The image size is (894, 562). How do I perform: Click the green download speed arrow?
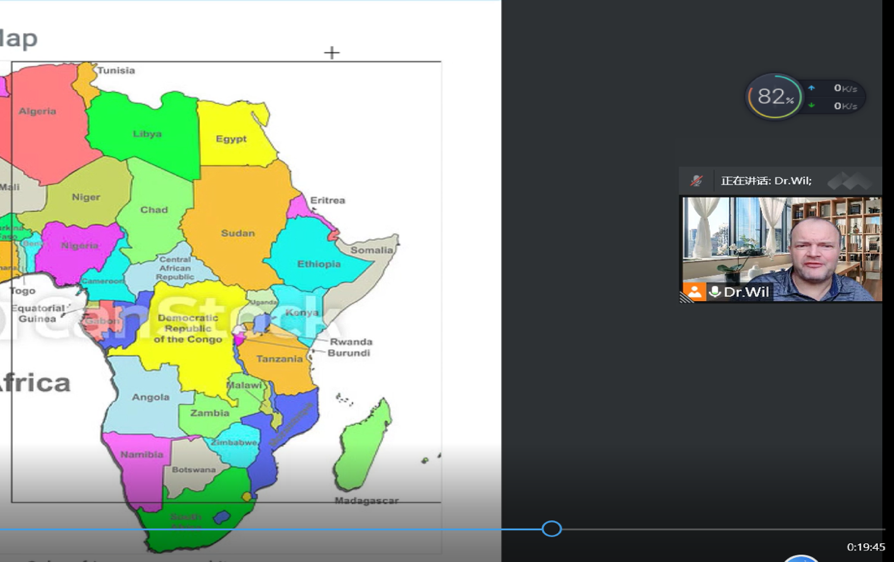pyautogui.click(x=811, y=105)
